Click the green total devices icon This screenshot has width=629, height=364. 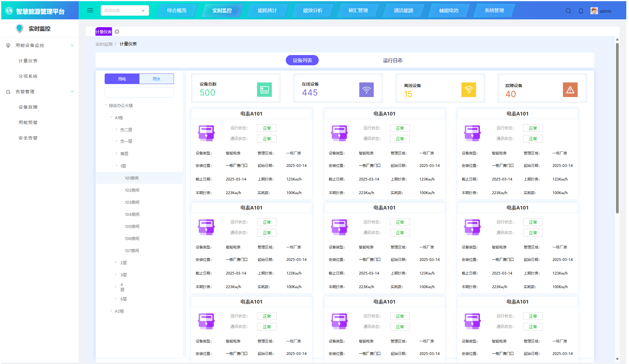coord(264,89)
